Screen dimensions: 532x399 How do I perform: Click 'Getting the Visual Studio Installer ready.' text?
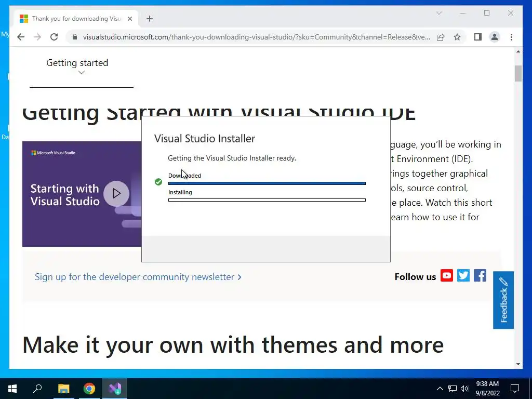click(x=232, y=158)
